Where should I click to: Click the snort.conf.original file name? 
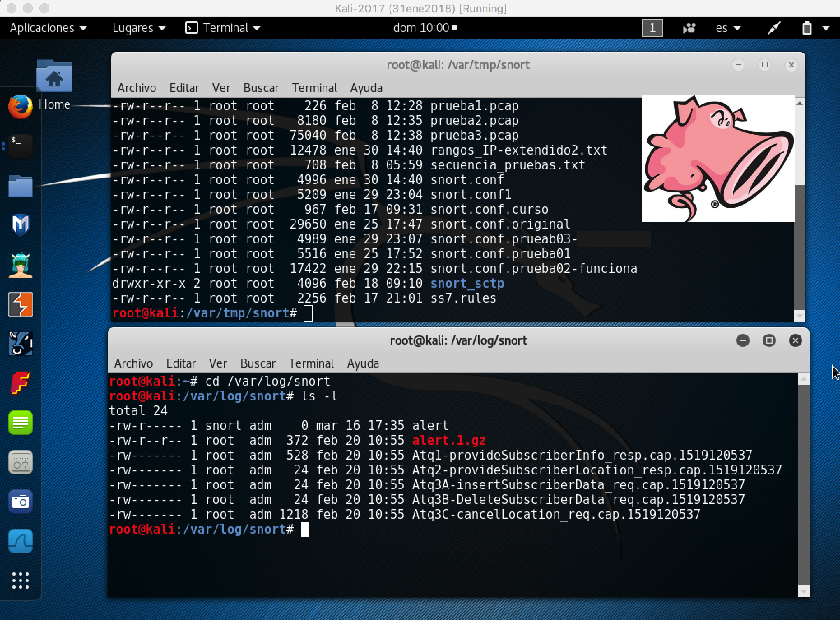point(500,224)
